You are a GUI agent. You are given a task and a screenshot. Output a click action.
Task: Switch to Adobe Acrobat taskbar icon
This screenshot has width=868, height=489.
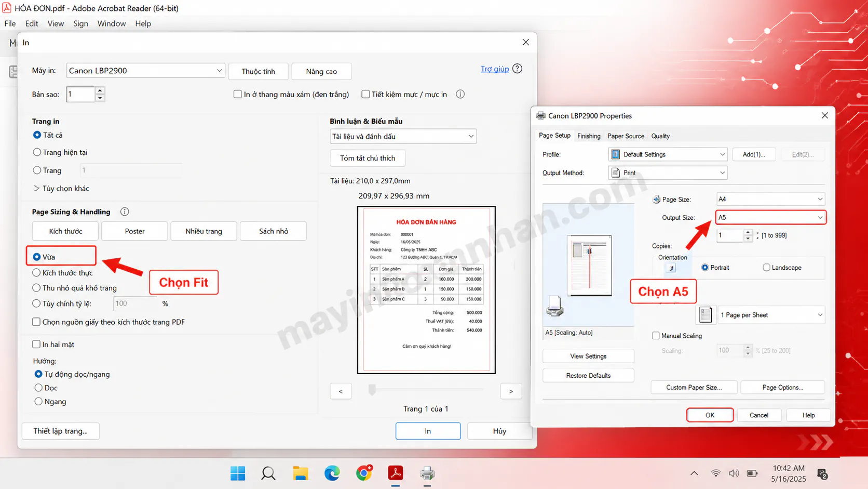pos(396,473)
